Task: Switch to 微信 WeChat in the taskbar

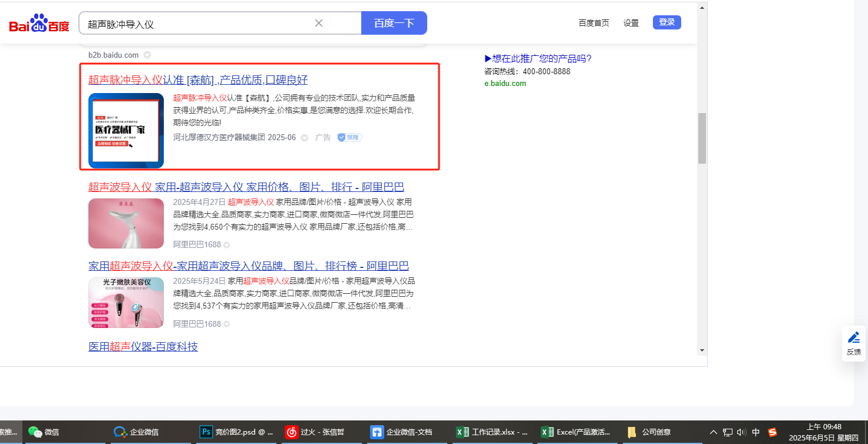Action: click(x=44, y=432)
